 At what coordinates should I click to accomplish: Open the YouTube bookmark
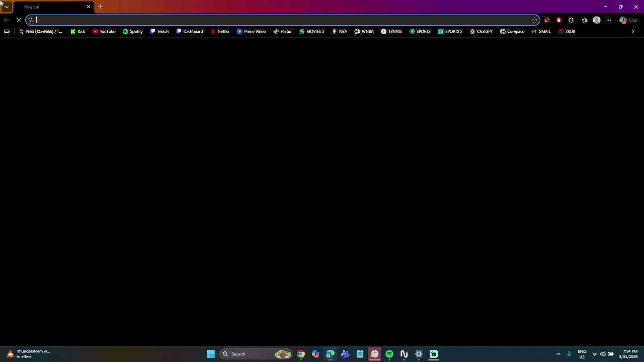click(x=104, y=31)
